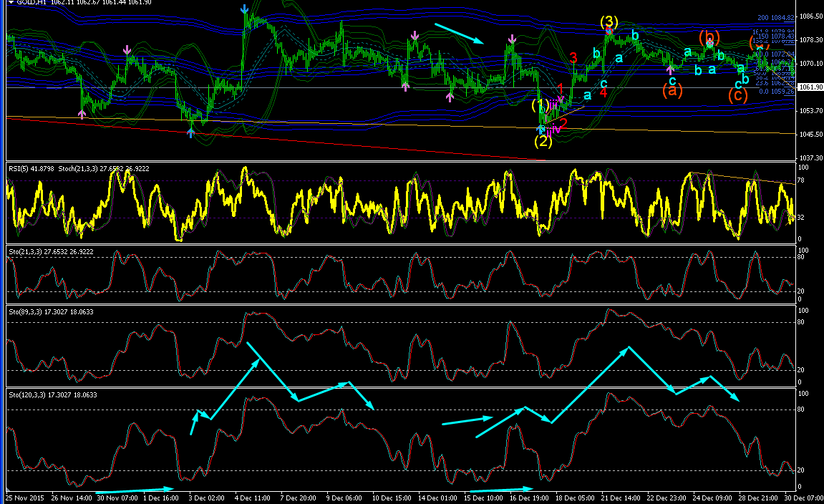Click the red 4 wave label
Image resolution: width=824 pixels, height=504 pixels.
604,93
